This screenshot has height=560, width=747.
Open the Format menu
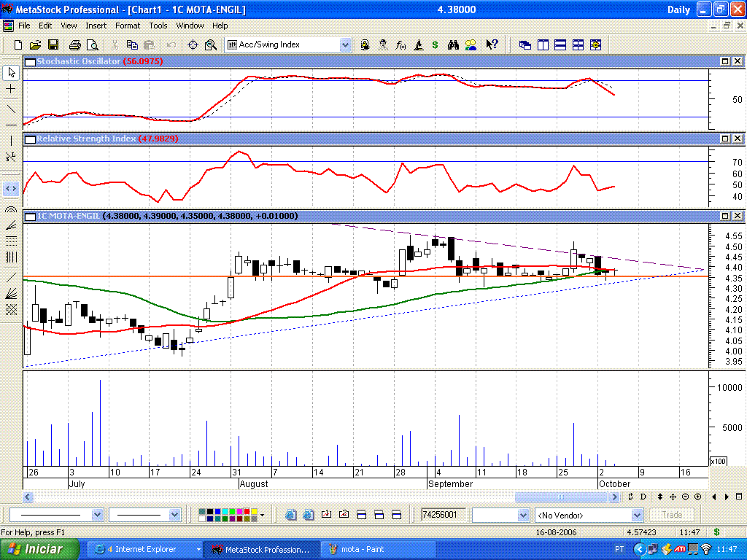coord(128,26)
